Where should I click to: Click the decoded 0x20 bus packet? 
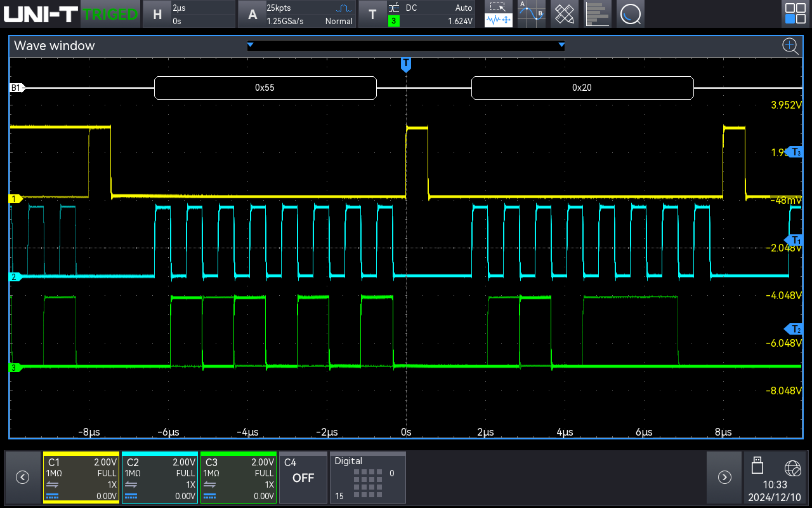[582, 88]
